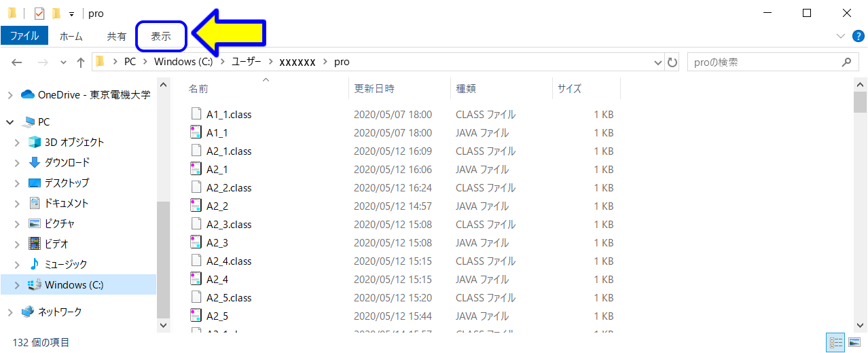Sort files by 更新日時 column header

(x=374, y=88)
